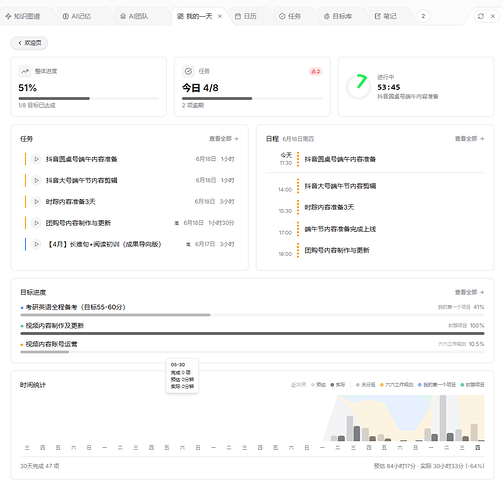Toggle the 未分组 legend in 时间统计
This screenshot has height=500, width=503.
(x=365, y=385)
